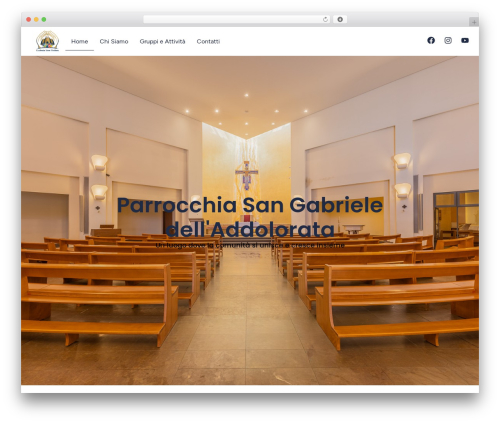500x423 pixels.
Task: Click the Parrocchia San Gabriele dell'Addolorata heading
Action: (x=250, y=217)
